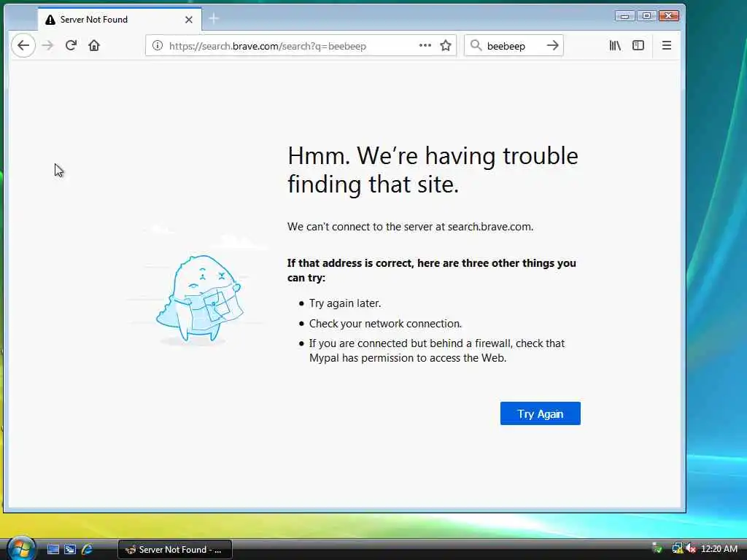The image size is (747, 560).
Task: Go back using the browser back arrow
Action: (x=23, y=46)
